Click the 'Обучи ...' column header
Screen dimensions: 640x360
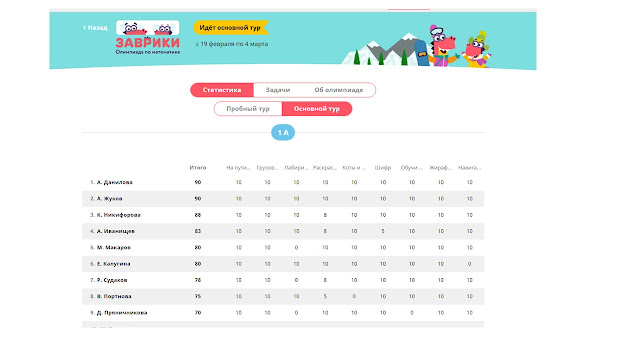click(x=411, y=167)
